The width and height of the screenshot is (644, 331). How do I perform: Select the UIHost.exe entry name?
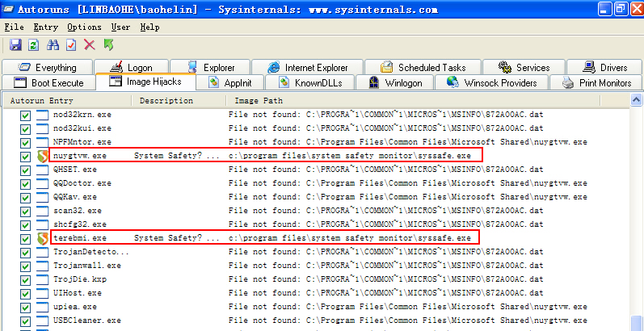pos(78,293)
